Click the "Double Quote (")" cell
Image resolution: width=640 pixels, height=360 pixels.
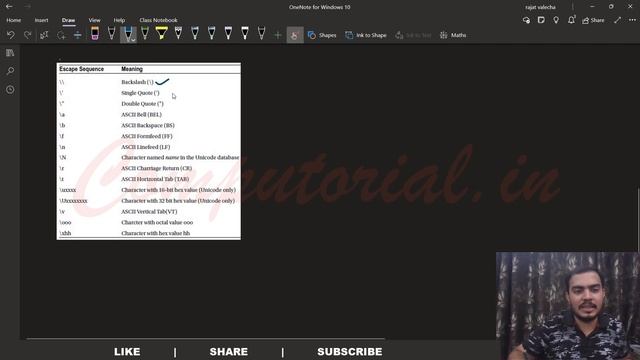[x=142, y=104]
